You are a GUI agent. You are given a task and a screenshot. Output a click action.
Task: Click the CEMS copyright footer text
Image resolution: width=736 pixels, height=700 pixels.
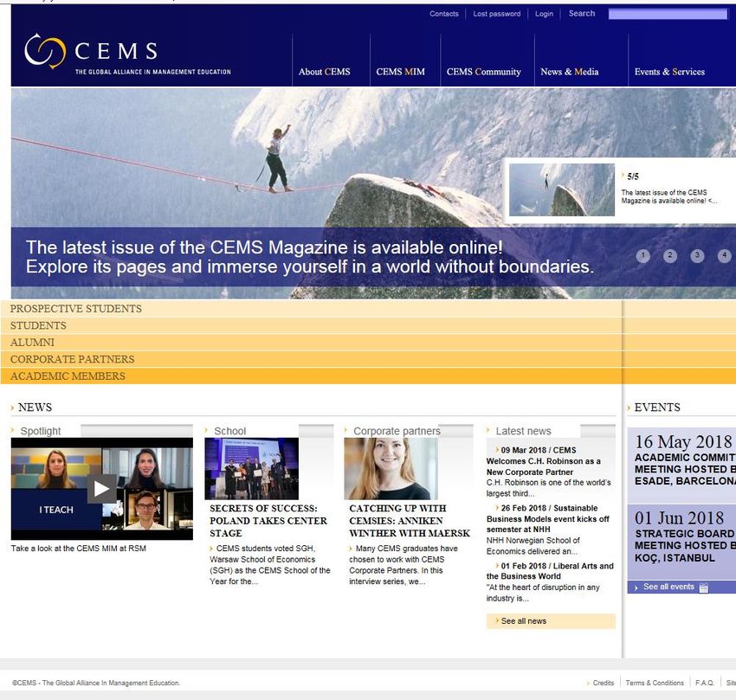pos(96,683)
